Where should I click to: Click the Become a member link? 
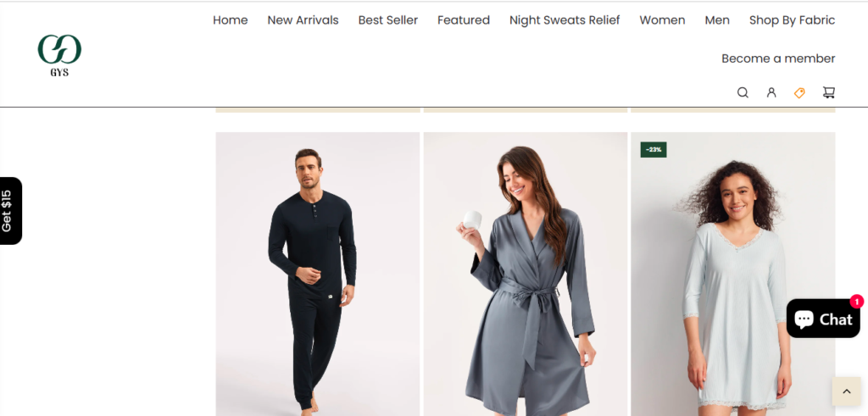tap(778, 58)
